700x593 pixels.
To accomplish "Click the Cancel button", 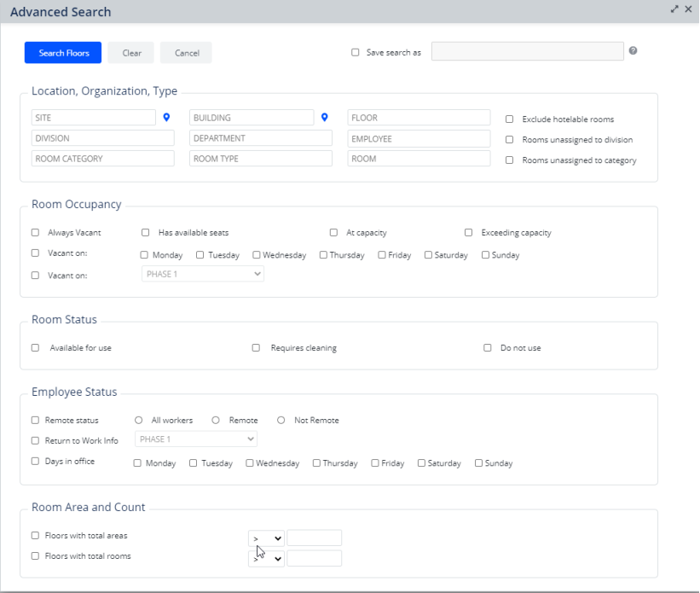I will click(x=186, y=53).
